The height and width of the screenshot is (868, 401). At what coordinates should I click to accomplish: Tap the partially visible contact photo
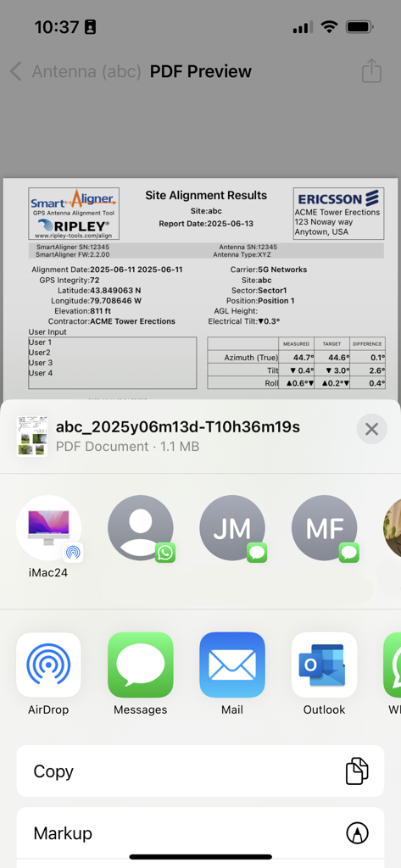[x=393, y=528]
